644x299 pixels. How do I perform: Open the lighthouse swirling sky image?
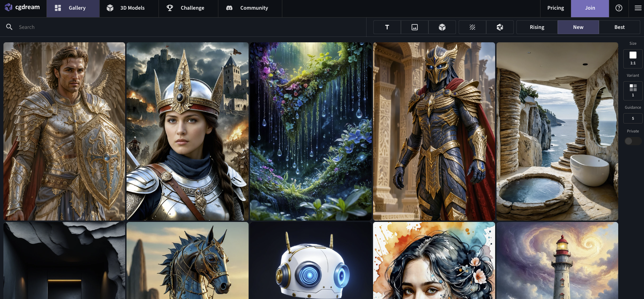(x=557, y=260)
